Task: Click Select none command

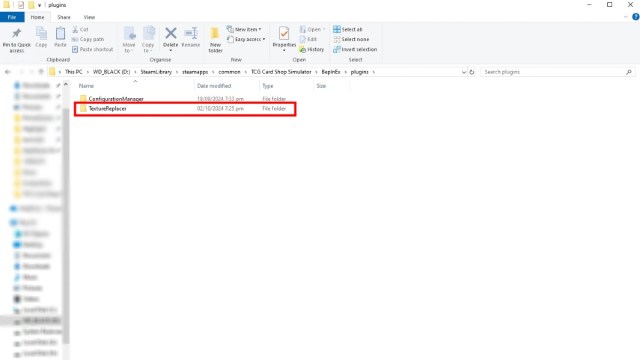Action: [351, 39]
